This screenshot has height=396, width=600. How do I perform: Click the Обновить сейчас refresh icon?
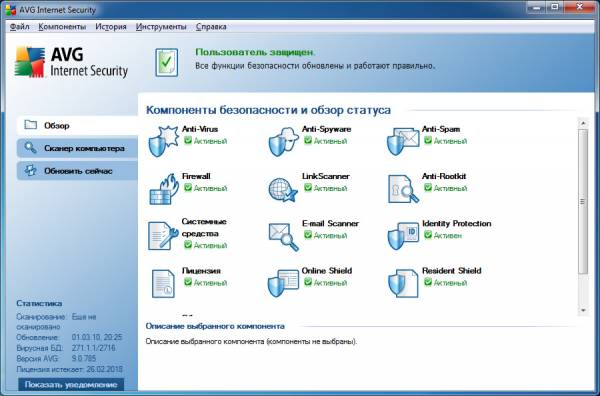(30, 171)
